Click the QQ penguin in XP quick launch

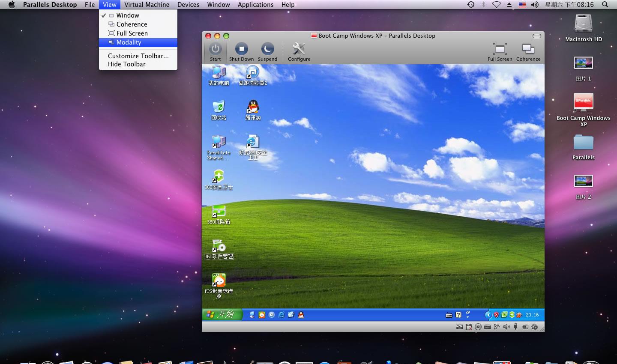(x=301, y=315)
